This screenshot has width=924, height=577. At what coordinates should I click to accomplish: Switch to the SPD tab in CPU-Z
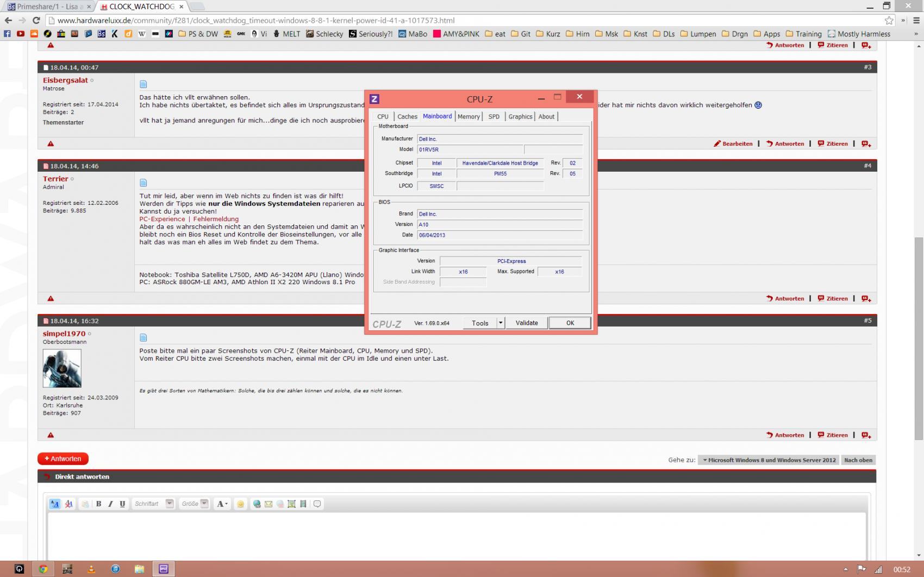pyautogui.click(x=494, y=116)
